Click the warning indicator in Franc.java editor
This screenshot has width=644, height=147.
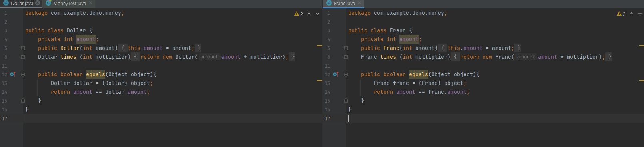pyautogui.click(x=622, y=14)
